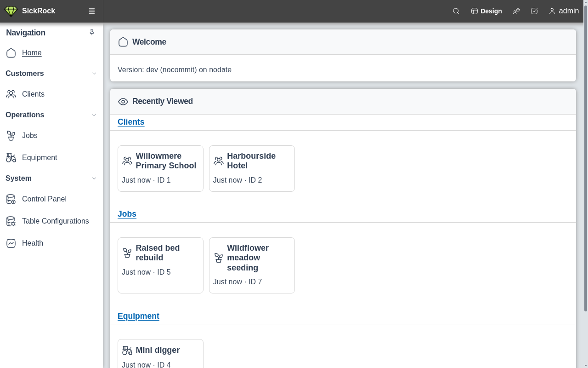Click the Table Configurations gear-database icon
The height and width of the screenshot is (368, 588).
[x=11, y=221]
